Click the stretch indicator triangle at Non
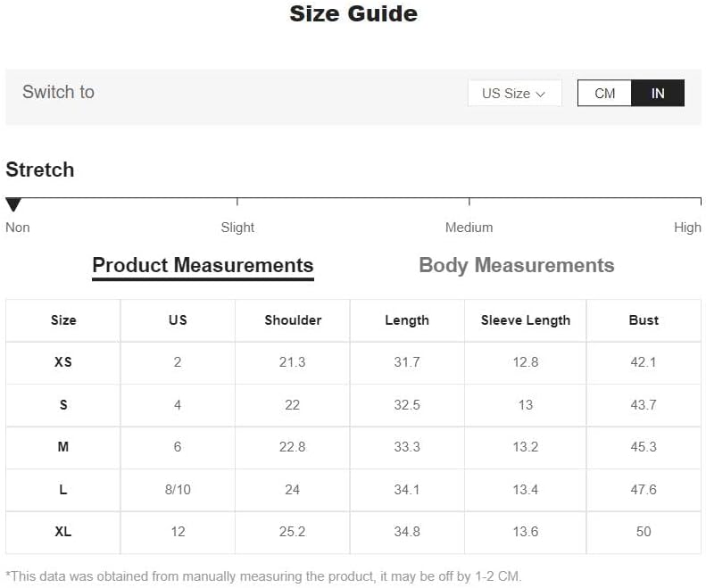Image resolution: width=706 pixels, height=588 pixels. coord(13,204)
